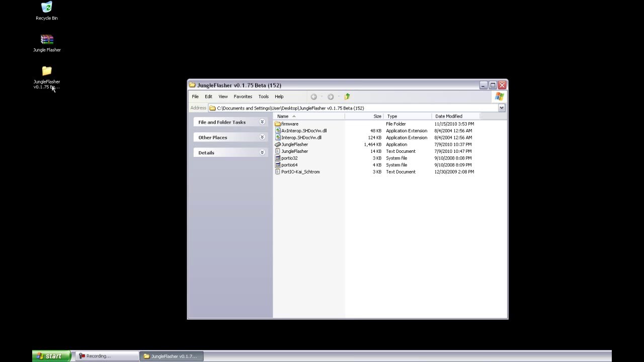The image size is (644, 362).
Task: Open the Edit menu
Action: click(x=208, y=97)
